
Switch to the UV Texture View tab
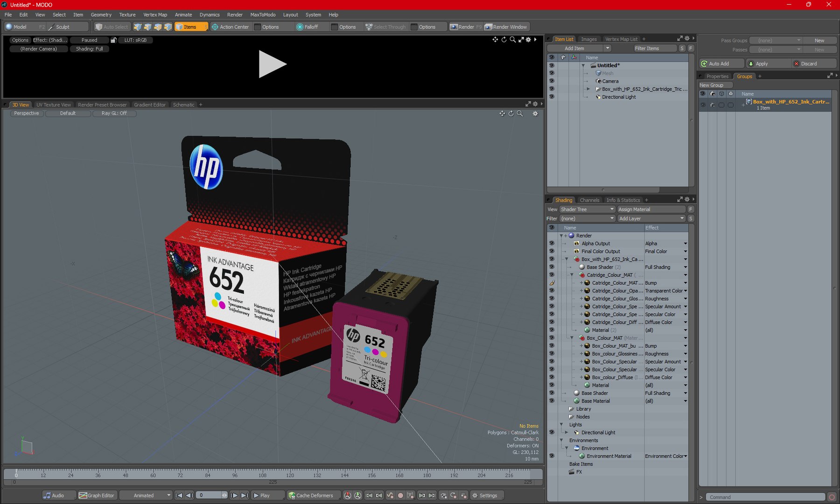click(54, 105)
